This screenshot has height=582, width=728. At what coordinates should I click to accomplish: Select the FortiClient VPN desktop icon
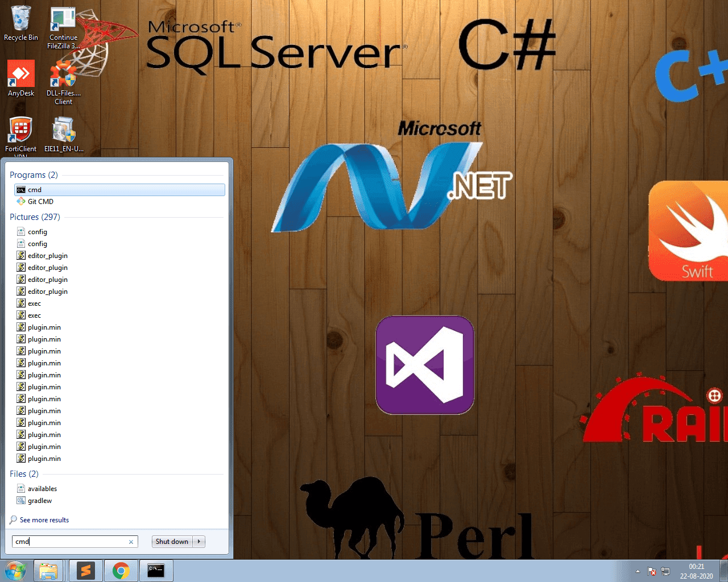21,136
